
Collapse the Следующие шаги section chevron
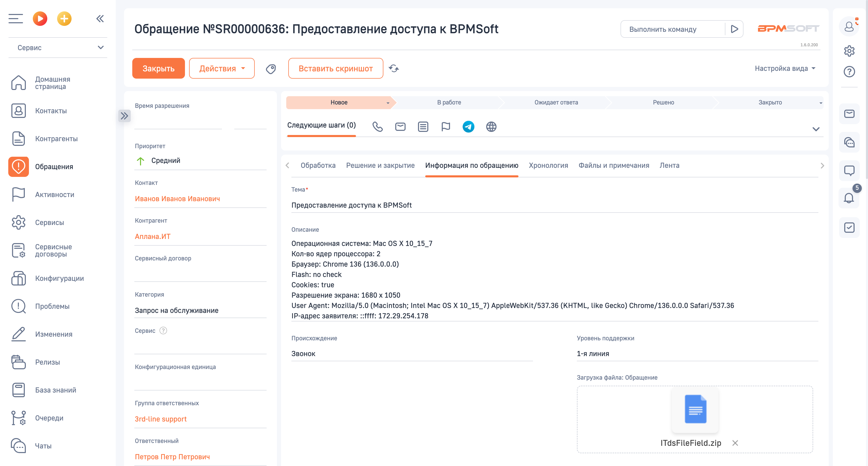click(816, 129)
